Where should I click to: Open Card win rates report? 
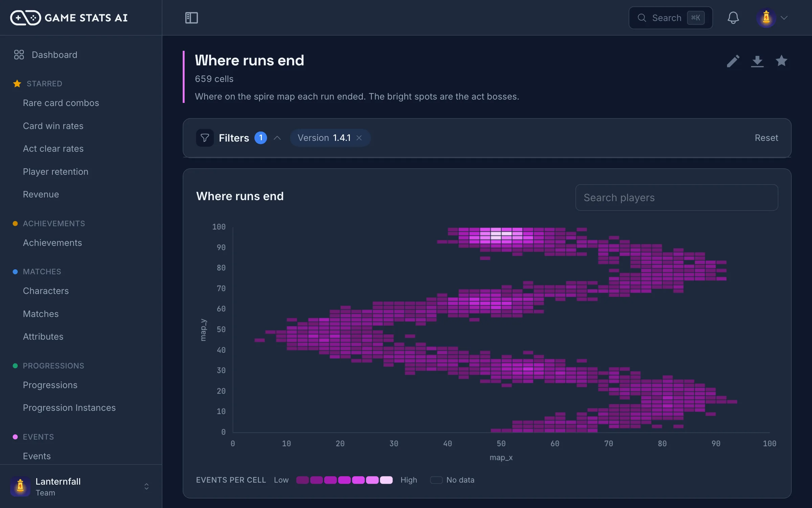[x=53, y=126]
